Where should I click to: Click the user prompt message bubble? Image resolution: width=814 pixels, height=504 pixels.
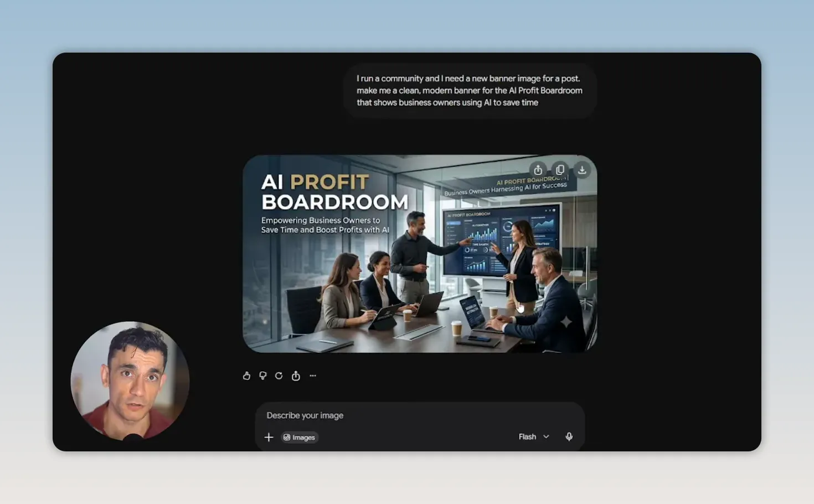470,90
